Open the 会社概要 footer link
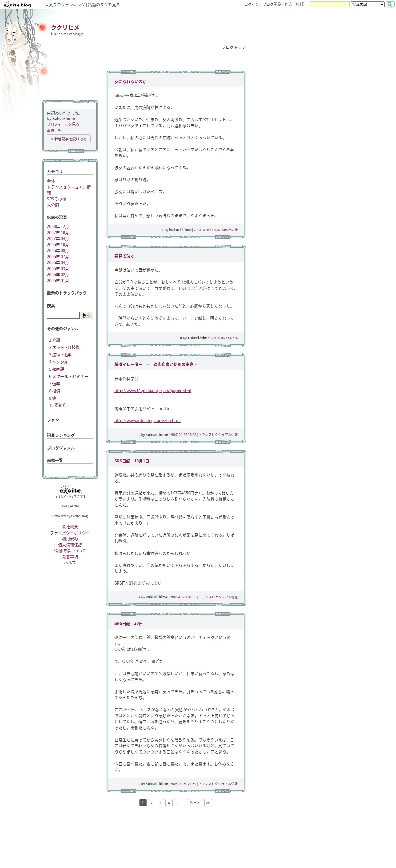 tap(70, 527)
